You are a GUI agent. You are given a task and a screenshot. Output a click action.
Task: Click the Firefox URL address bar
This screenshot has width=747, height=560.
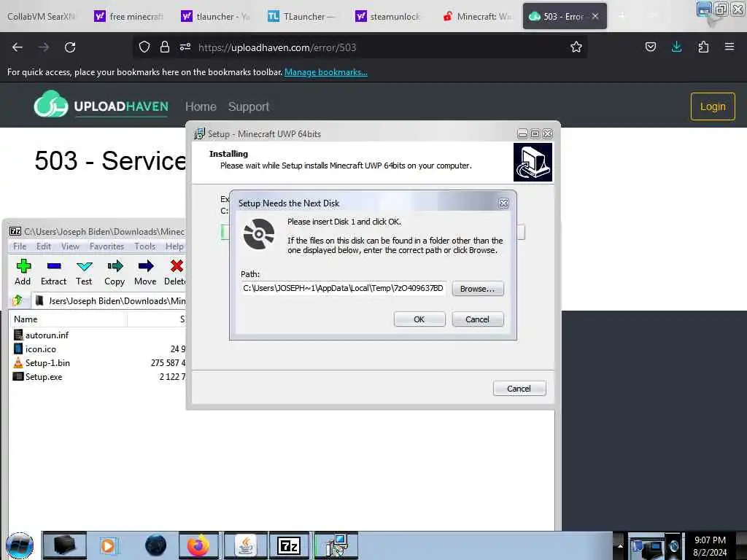point(360,47)
